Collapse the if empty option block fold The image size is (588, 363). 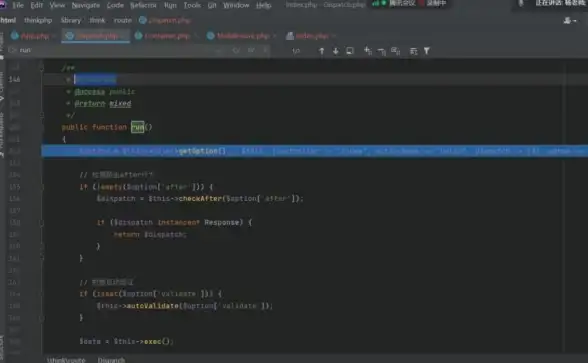coord(42,187)
